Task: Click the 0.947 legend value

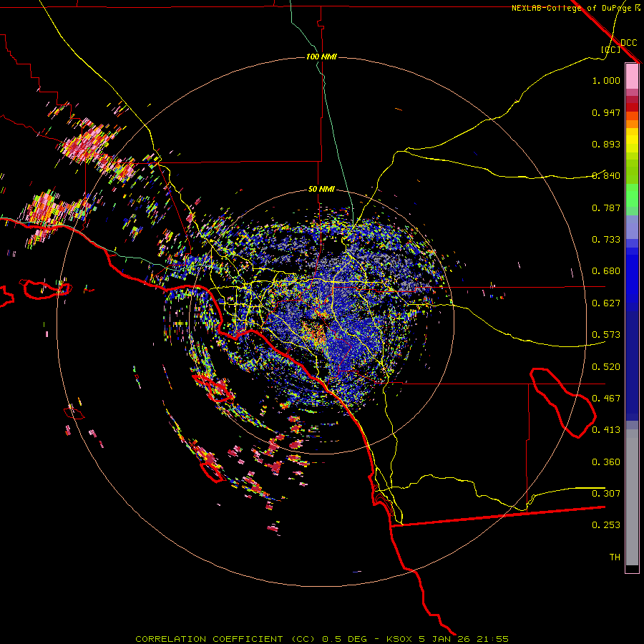Action: 606,112
